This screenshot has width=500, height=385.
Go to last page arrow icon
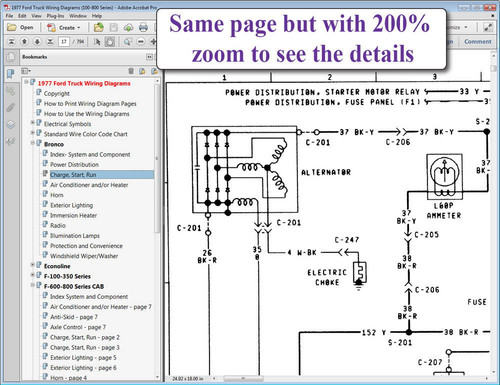pos(50,42)
